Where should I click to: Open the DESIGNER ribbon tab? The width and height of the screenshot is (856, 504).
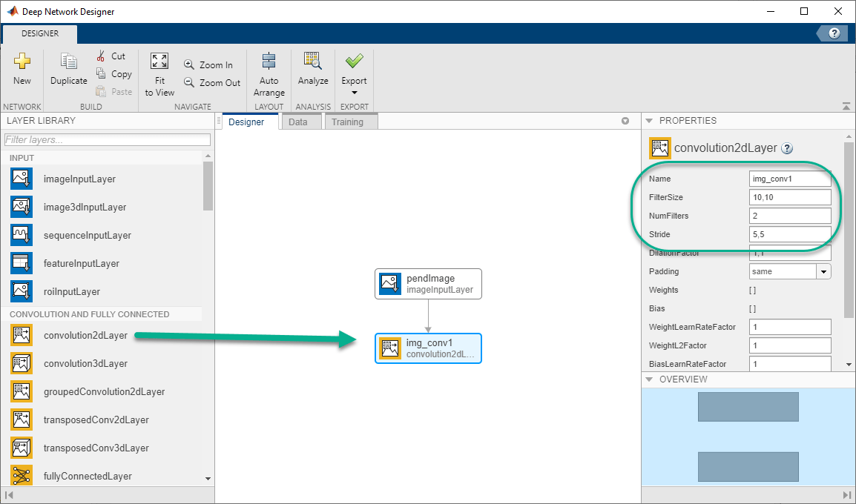[40, 33]
